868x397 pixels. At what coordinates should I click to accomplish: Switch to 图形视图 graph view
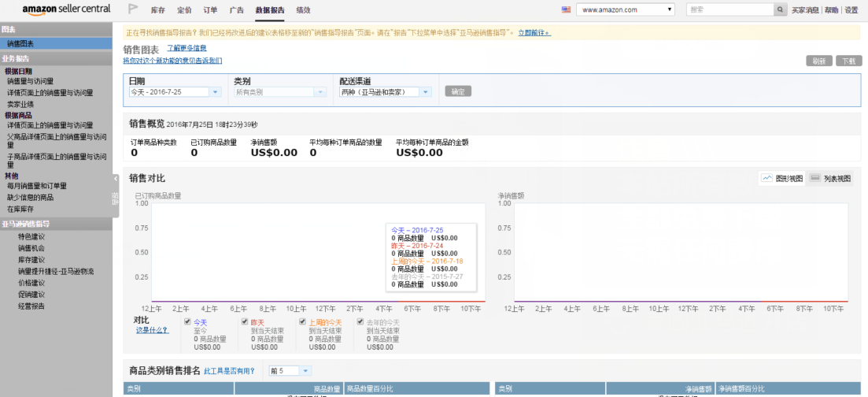pyautogui.click(x=783, y=179)
